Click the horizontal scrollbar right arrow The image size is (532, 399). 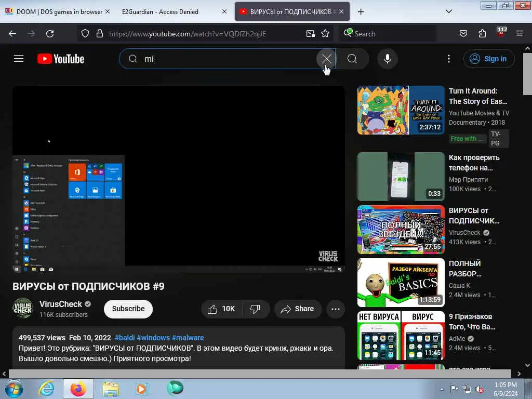click(x=519, y=374)
